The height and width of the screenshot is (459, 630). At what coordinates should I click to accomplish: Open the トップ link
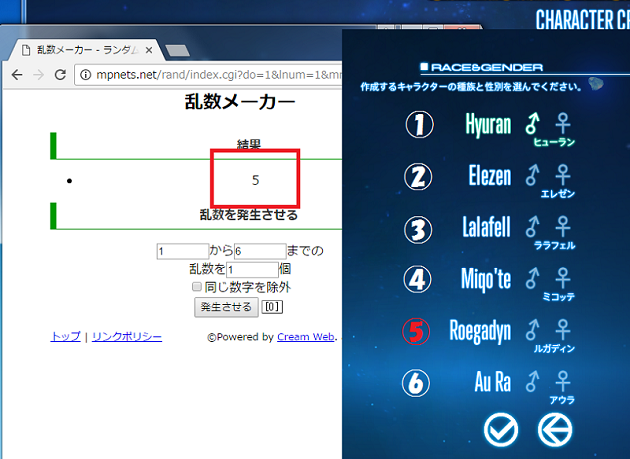66,336
